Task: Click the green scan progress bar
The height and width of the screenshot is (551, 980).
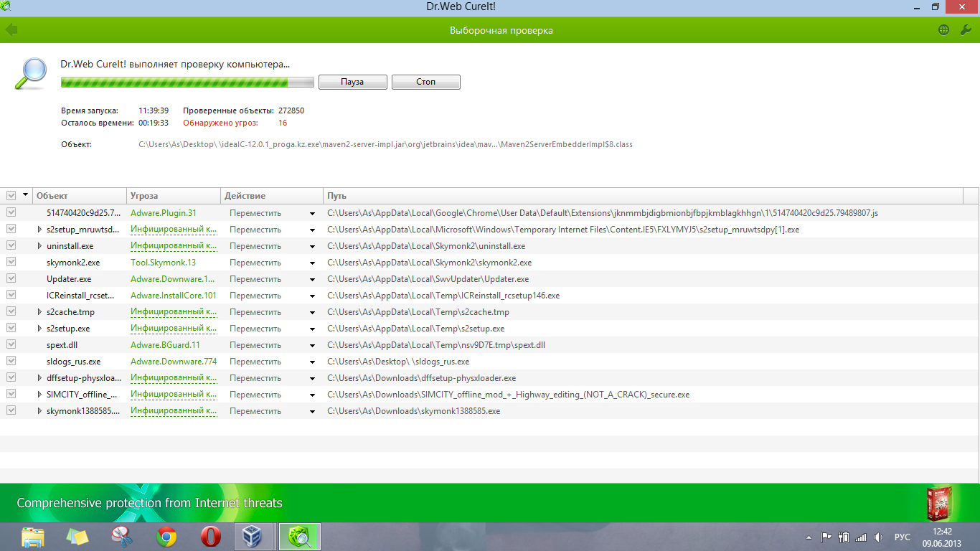Action: [x=187, y=82]
